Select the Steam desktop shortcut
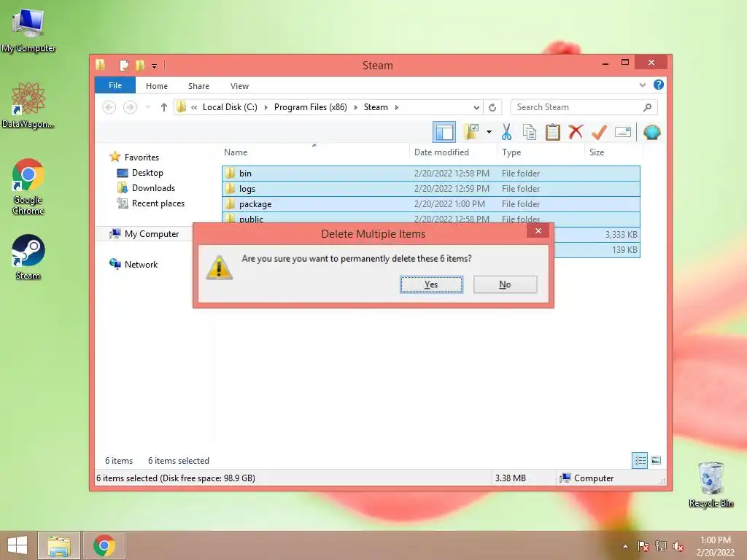Screen dimensions: 747x560 click(28, 257)
